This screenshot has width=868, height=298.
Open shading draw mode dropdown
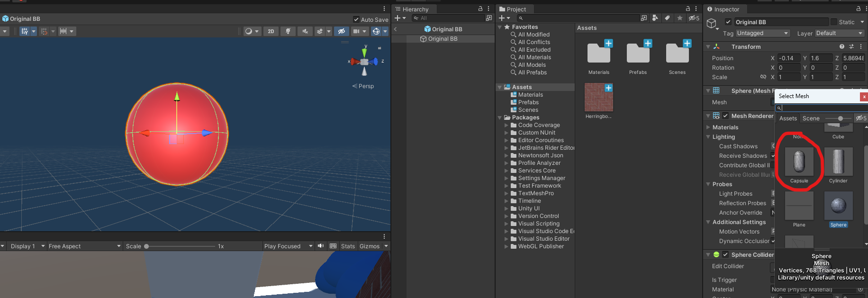(x=252, y=31)
